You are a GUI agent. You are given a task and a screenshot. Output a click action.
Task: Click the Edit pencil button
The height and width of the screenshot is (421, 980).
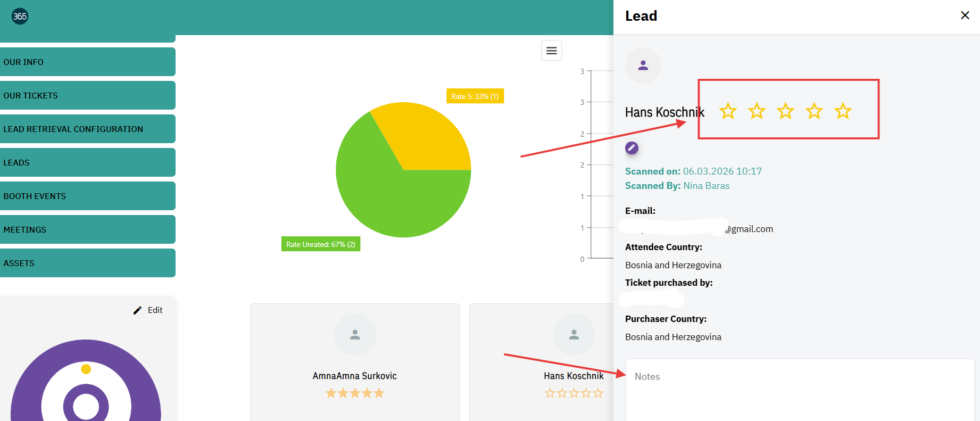click(x=148, y=310)
